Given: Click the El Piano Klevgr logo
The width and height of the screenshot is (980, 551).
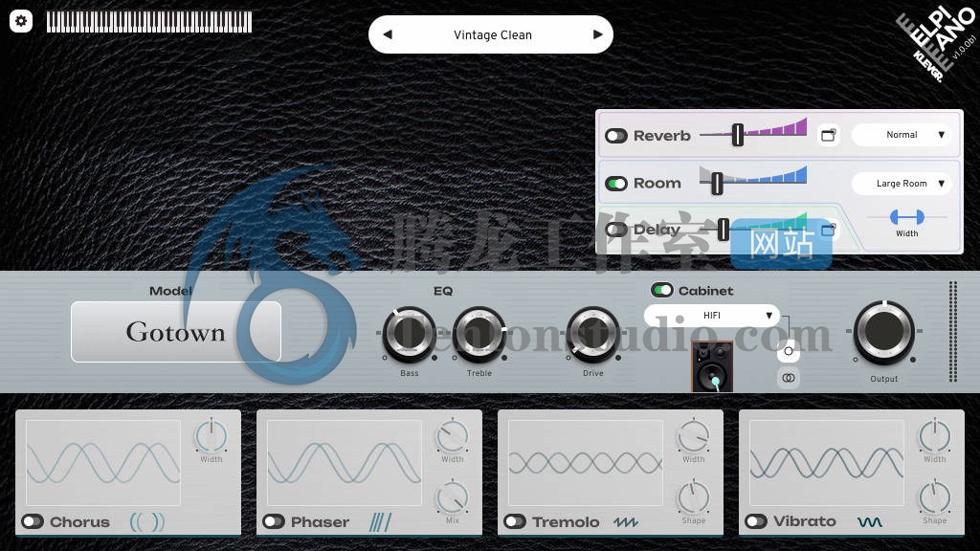Looking at the screenshot, I should pyautogui.click(x=936, y=44).
